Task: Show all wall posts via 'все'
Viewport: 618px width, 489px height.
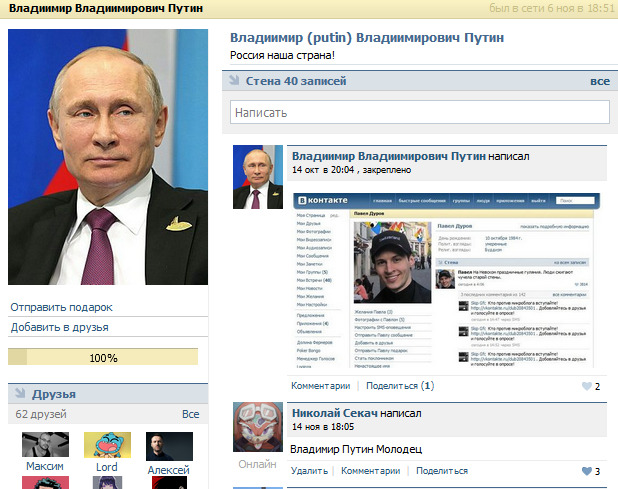Action: [x=600, y=81]
